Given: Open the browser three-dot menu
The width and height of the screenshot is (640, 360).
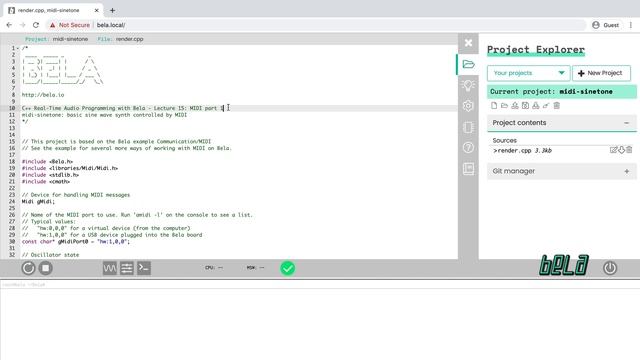Looking at the screenshot, I should point(631,25).
